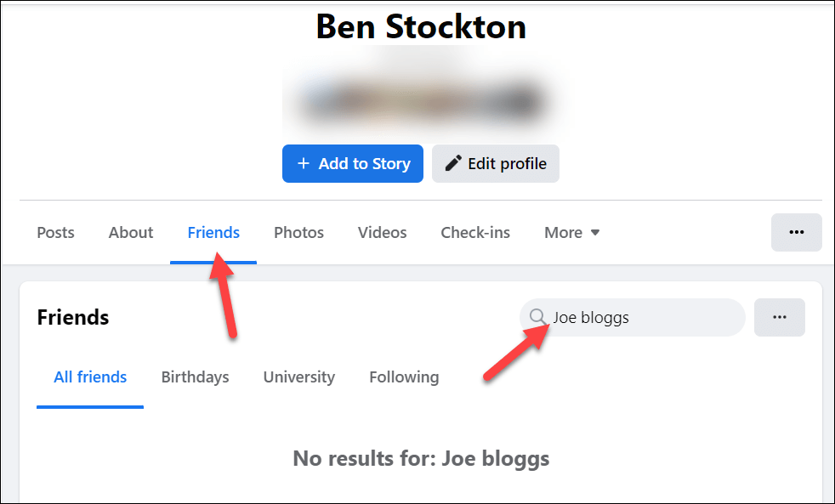Open the Friends tab
The height and width of the screenshot is (504, 835).
tap(213, 232)
